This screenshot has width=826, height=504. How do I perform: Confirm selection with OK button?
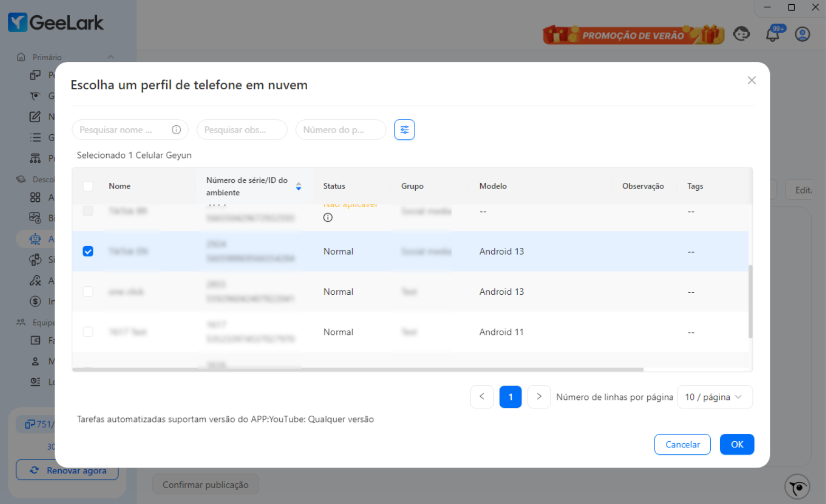(737, 444)
